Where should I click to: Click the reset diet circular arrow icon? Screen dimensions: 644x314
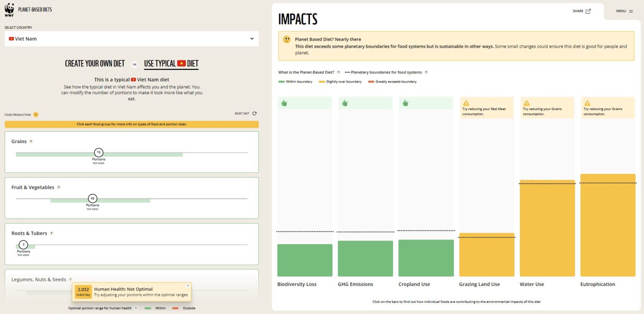(254, 113)
